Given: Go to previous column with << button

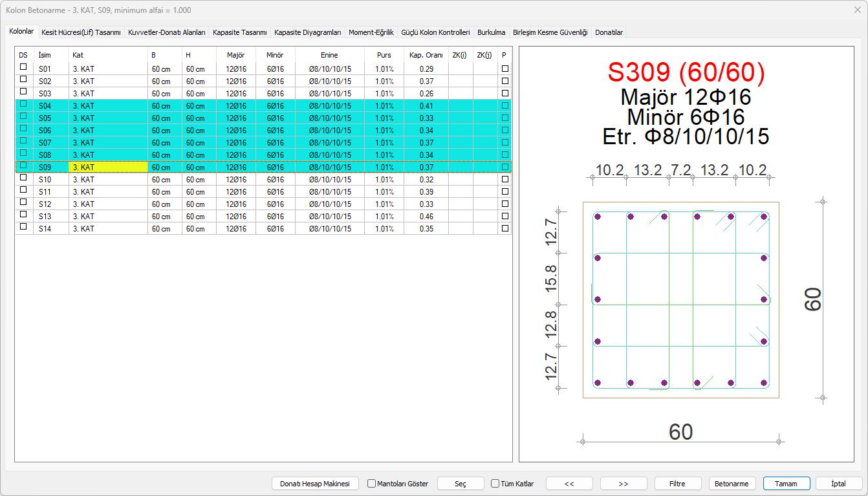Looking at the screenshot, I should [569, 484].
